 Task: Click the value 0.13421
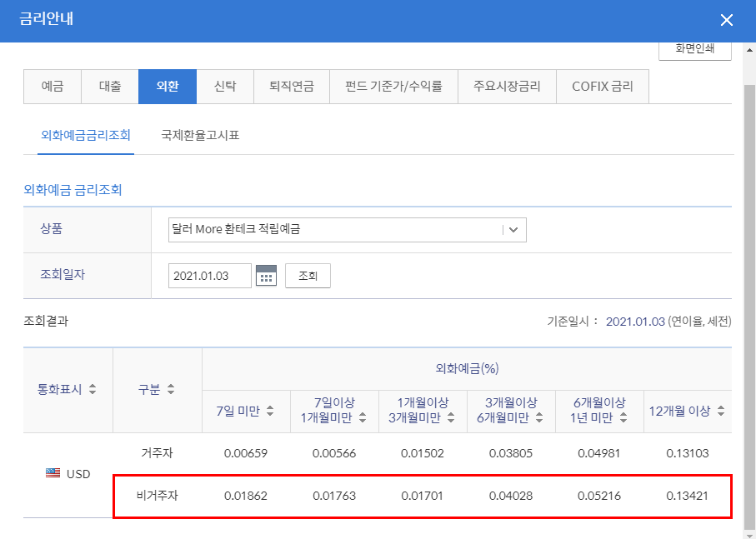(x=688, y=496)
